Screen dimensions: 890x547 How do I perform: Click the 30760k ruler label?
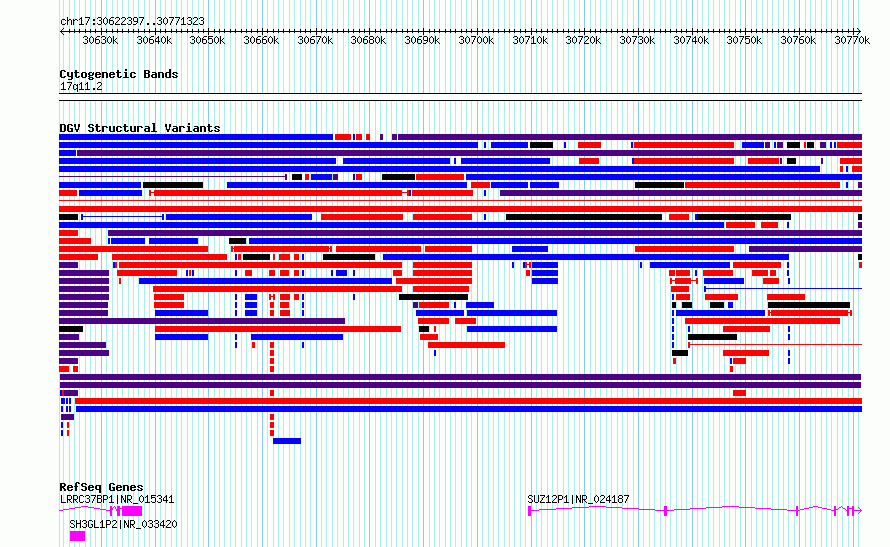click(799, 40)
